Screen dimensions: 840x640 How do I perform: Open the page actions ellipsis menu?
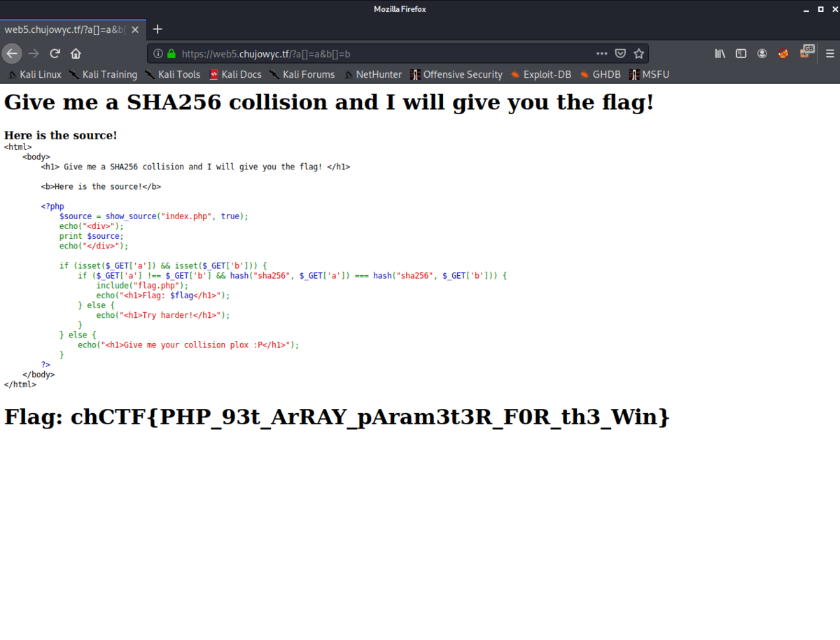601,53
